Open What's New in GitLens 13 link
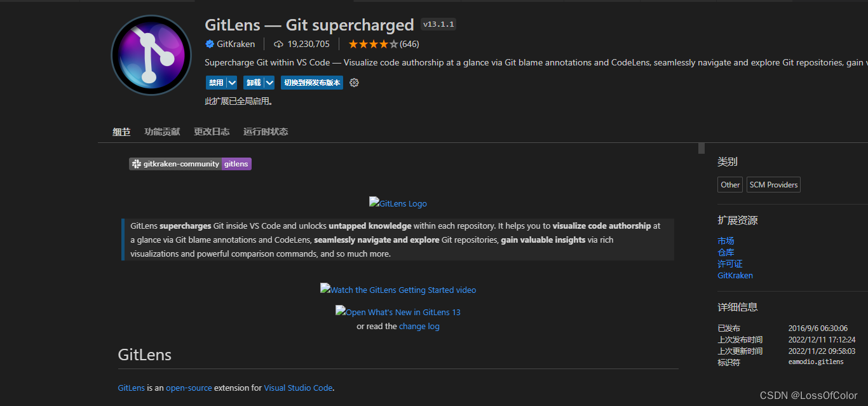Screen dimensions: 868x406 [398, 312]
